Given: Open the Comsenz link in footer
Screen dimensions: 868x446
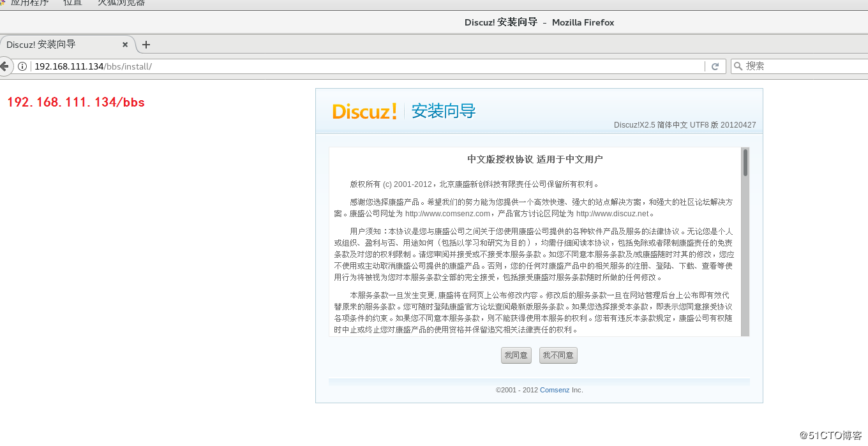Looking at the screenshot, I should [555, 390].
